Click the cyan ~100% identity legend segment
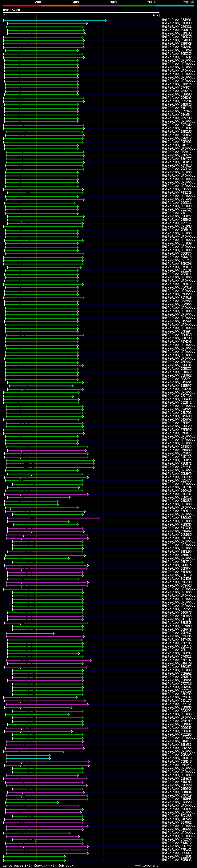The width and height of the screenshot is (197, 868). click(x=175, y=6)
